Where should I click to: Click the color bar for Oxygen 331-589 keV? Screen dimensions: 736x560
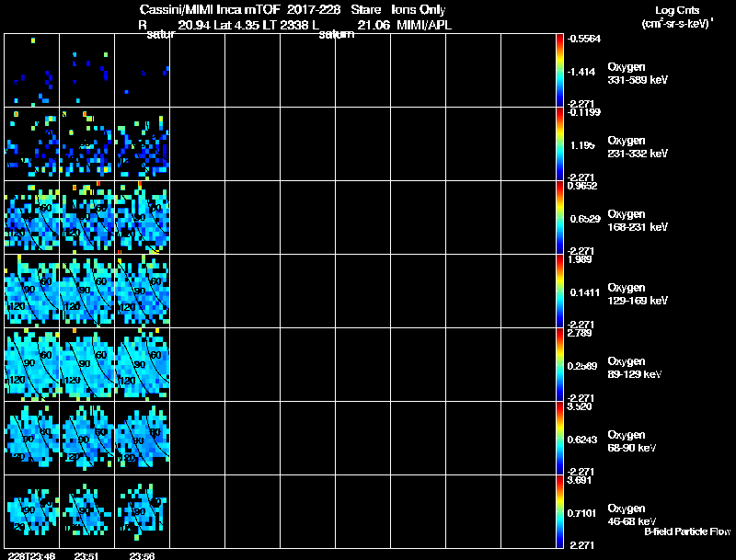tap(559, 71)
